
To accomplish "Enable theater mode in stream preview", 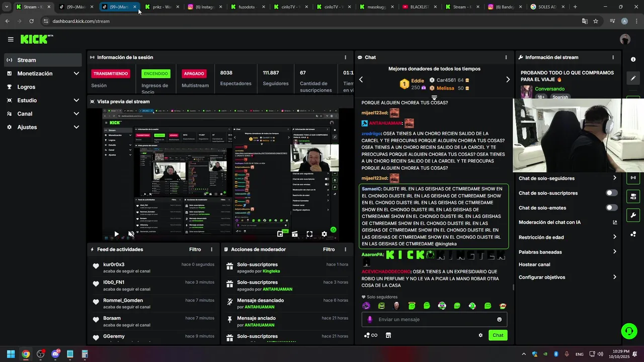I will [295, 234].
